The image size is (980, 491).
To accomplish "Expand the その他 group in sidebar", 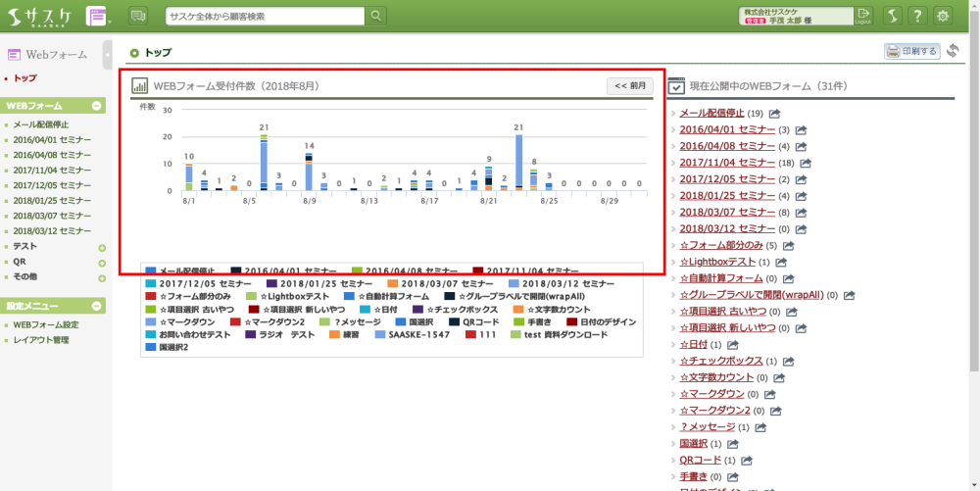I will pos(102,277).
